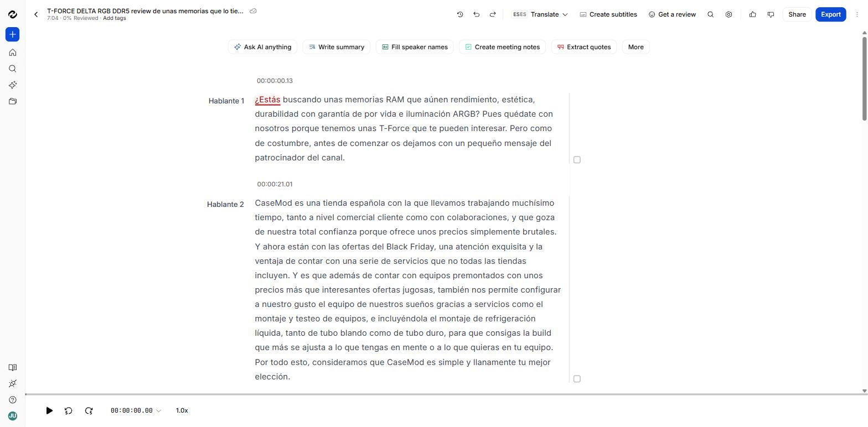The image size is (868, 427).
Task: Click Extract quotes
Action: (x=583, y=47)
